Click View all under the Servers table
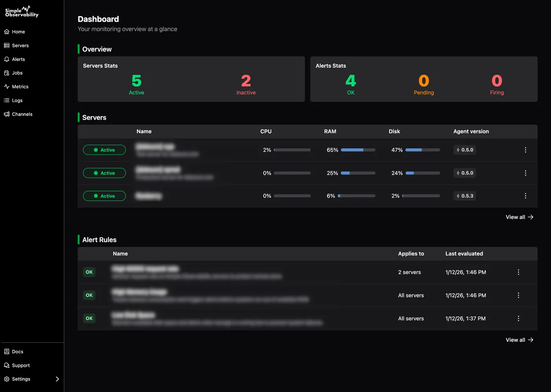The width and height of the screenshot is (551, 392). coord(519,217)
